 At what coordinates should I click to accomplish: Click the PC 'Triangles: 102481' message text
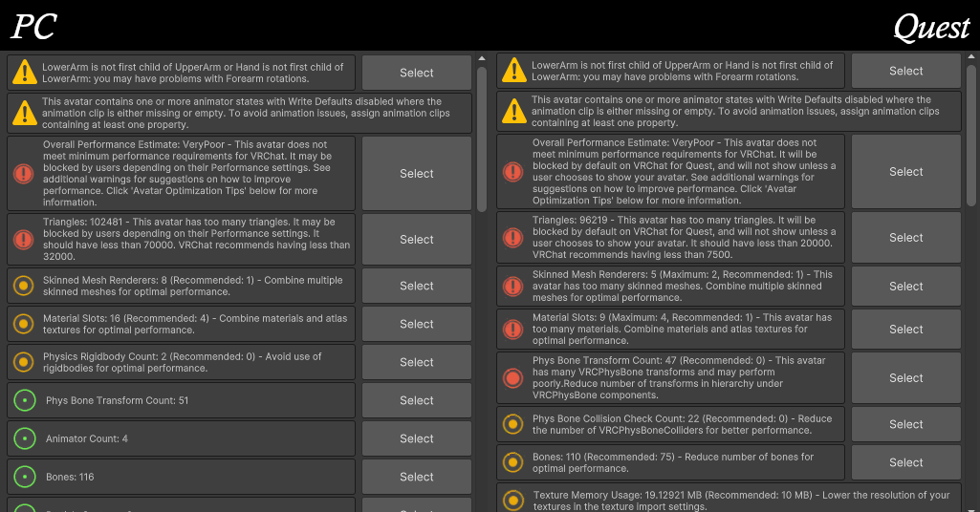point(196,239)
